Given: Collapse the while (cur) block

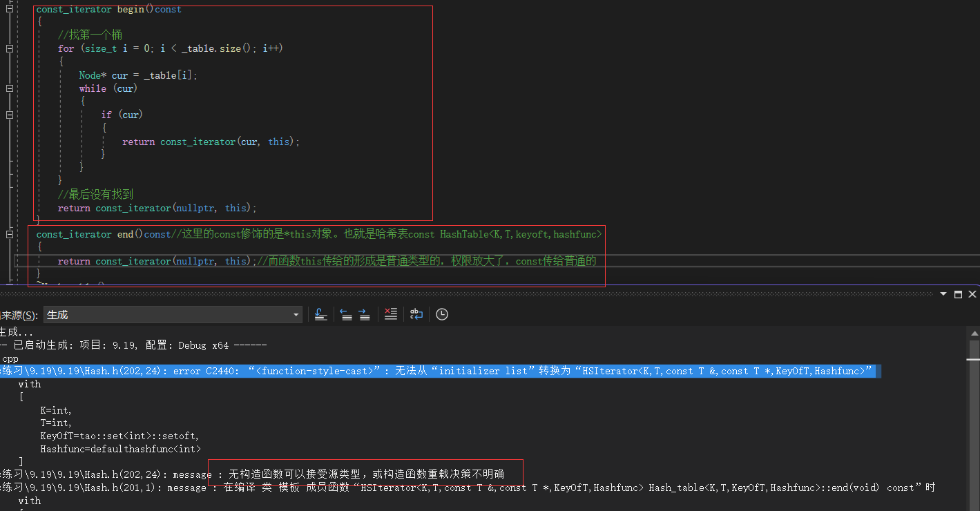Looking at the screenshot, I should 9,88.
